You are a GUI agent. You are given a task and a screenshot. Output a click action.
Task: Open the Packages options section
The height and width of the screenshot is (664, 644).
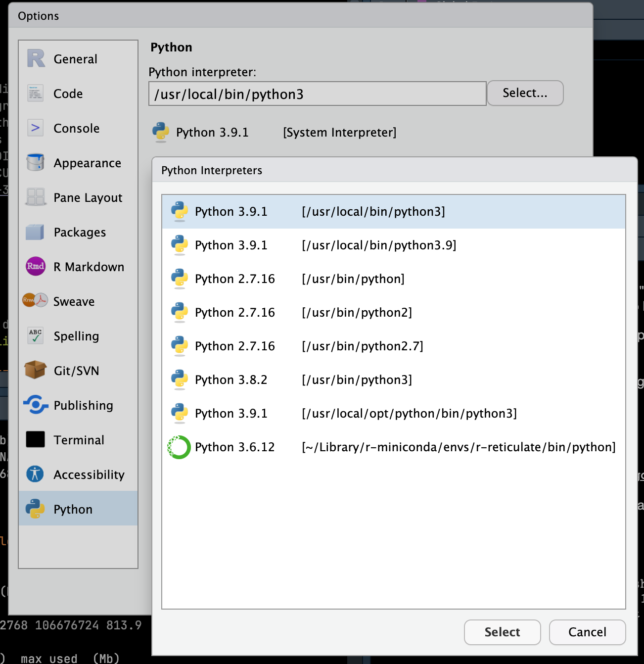[80, 232]
